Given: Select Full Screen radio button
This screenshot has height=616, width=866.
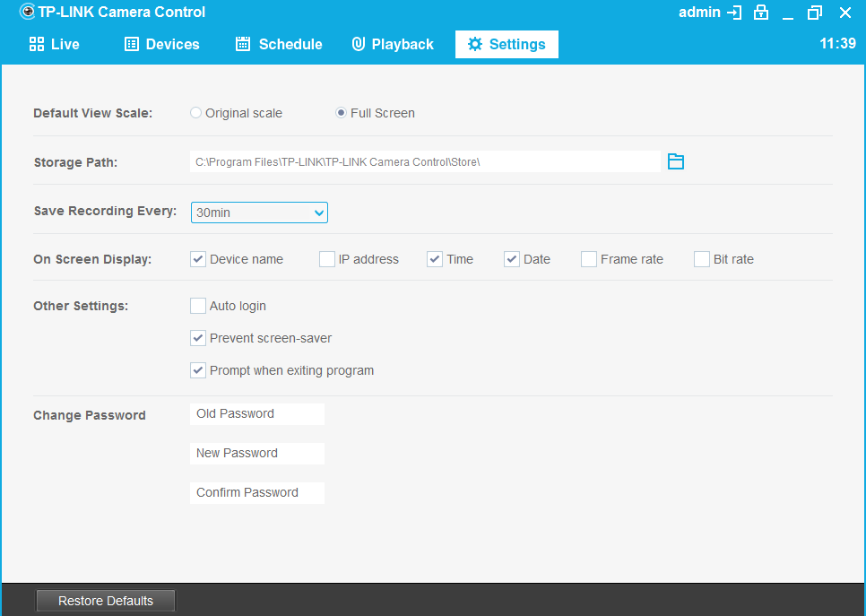Looking at the screenshot, I should click(x=341, y=113).
